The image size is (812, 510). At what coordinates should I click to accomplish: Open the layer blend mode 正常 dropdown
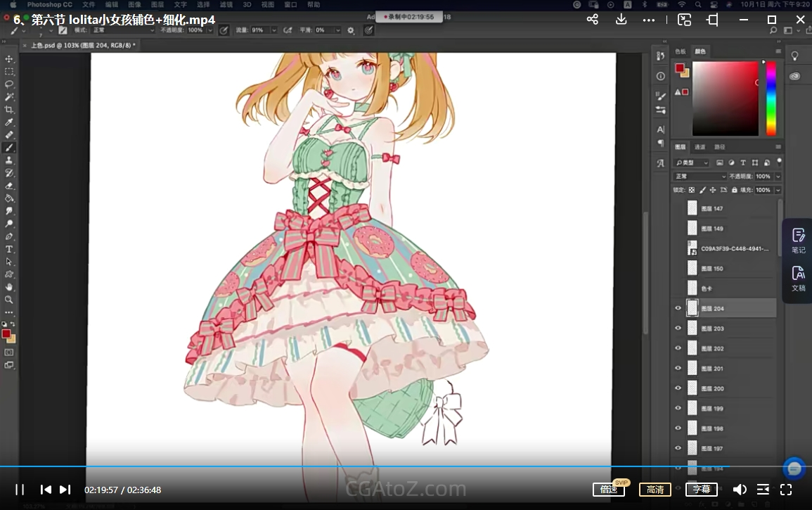(700, 177)
